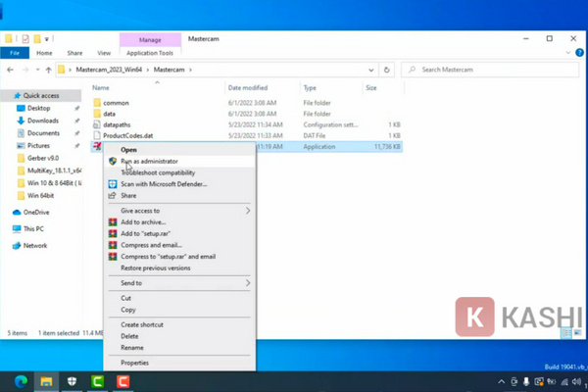This screenshot has height=392, width=588.
Task: Select the data folder
Action: (x=109, y=114)
